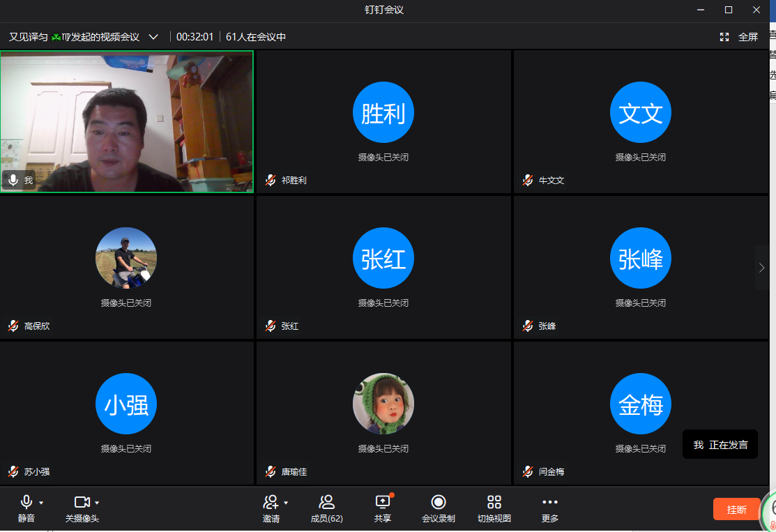Screen dimensions: 776x532
Task: Expand microphone options arrow
Action: click(x=41, y=503)
